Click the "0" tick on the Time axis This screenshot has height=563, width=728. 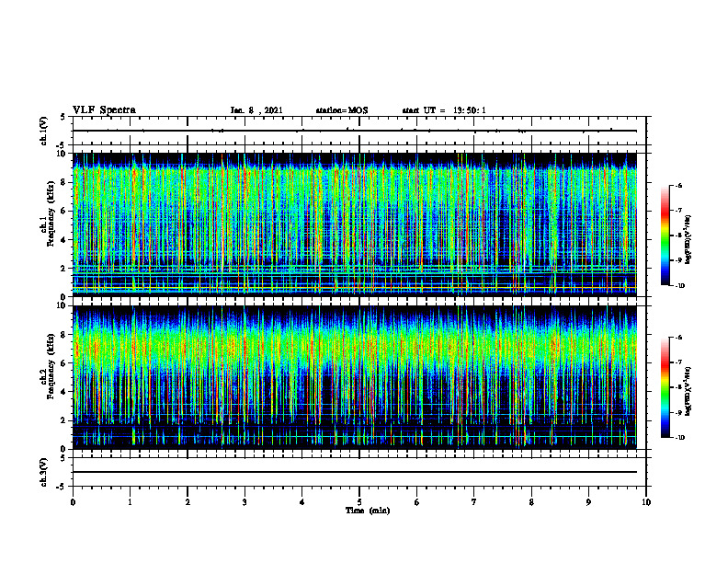(73, 502)
